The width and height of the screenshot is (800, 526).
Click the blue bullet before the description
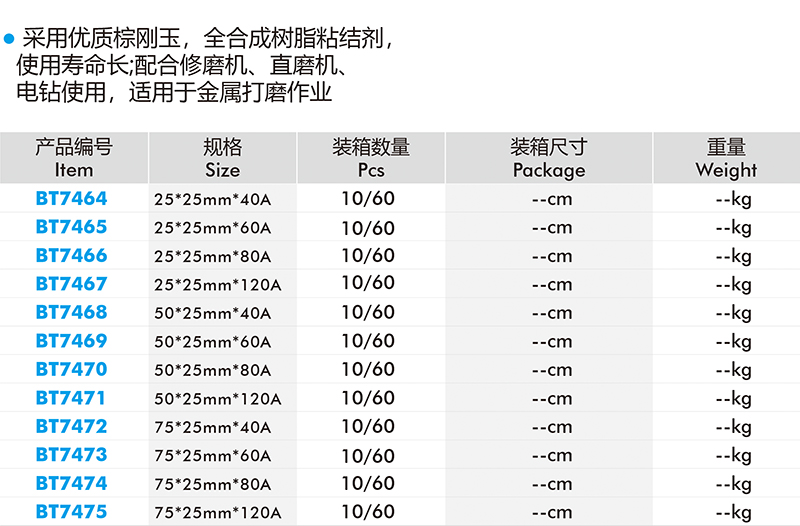point(10,41)
